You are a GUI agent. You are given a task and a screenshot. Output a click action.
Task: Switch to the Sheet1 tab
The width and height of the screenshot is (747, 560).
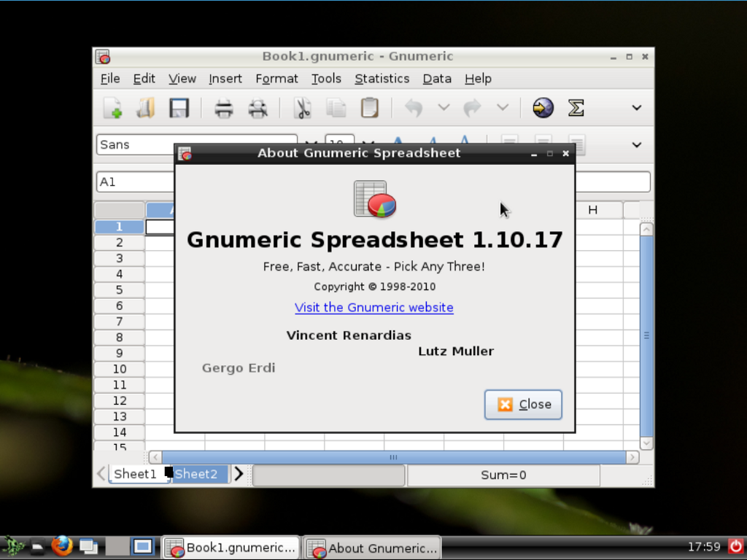point(135,474)
